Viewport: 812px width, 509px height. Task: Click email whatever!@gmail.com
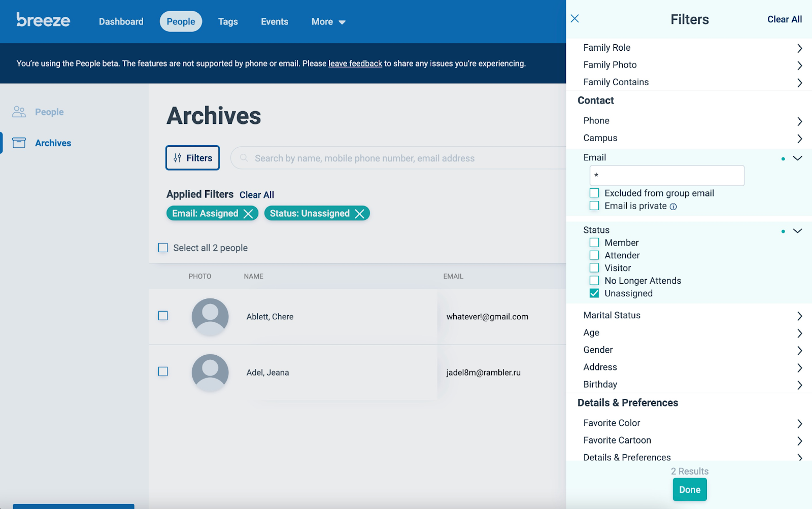[x=487, y=317]
